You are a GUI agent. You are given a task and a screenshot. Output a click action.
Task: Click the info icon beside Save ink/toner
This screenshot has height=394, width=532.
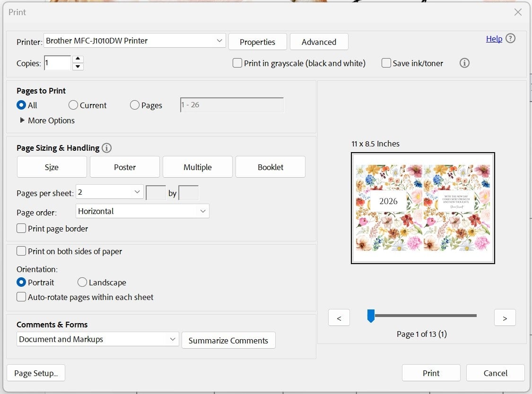[x=464, y=62]
